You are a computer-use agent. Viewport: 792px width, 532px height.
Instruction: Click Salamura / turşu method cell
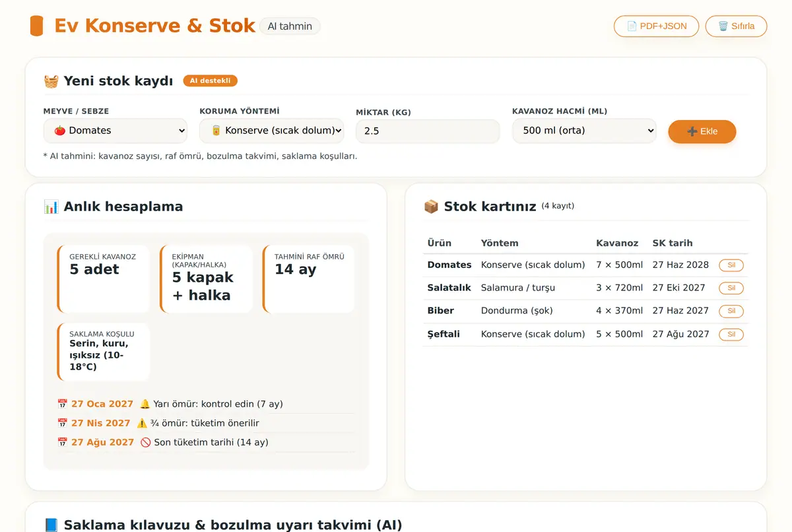tap(518, 288)
